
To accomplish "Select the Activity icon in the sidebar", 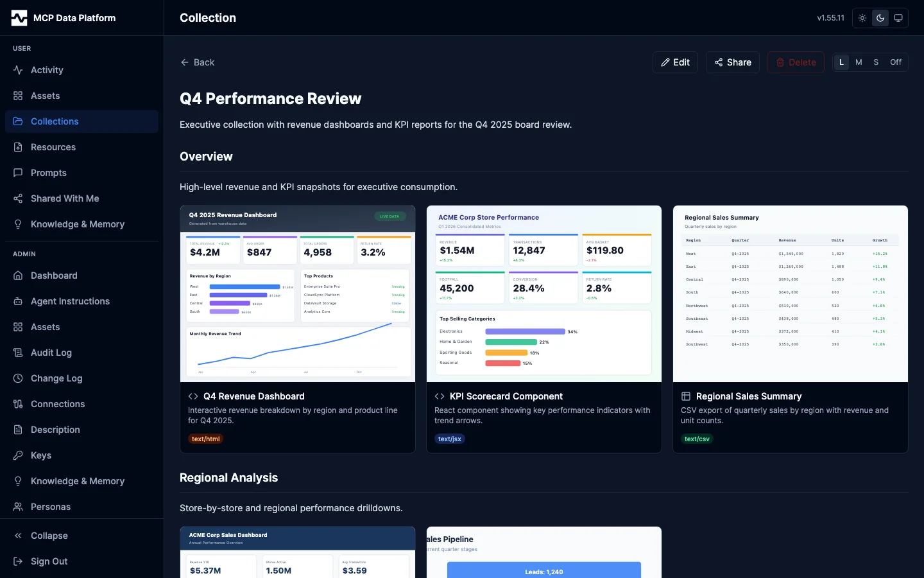I will click(17, 70).
